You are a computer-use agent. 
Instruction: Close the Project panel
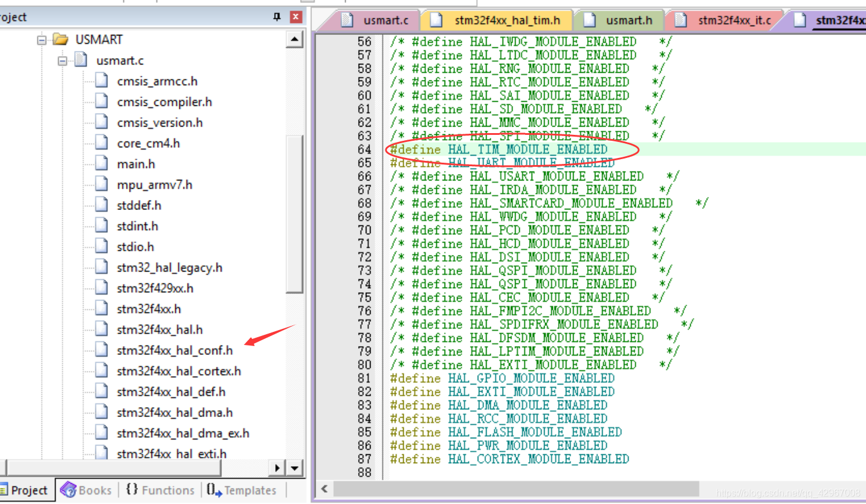[295, 17]
